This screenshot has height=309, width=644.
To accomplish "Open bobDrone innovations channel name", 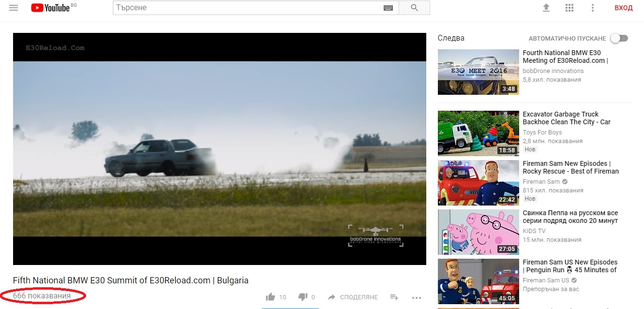I will click(553, 71).
